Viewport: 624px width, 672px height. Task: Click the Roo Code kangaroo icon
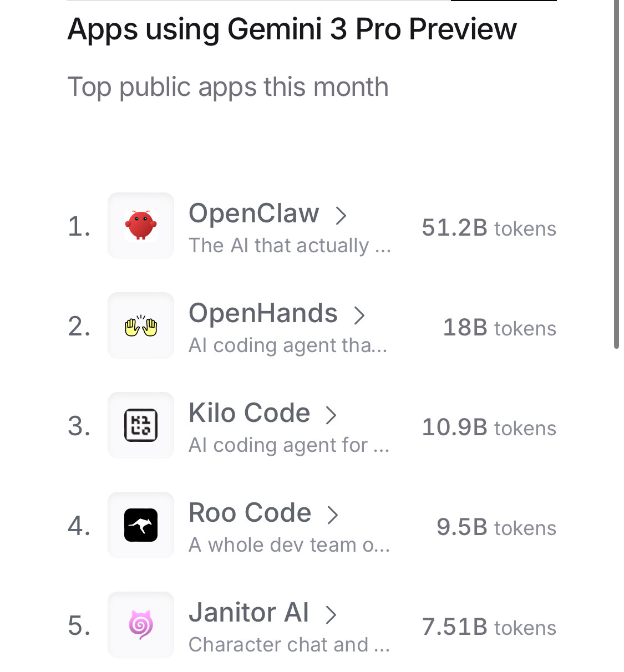[x=141, y=525]
